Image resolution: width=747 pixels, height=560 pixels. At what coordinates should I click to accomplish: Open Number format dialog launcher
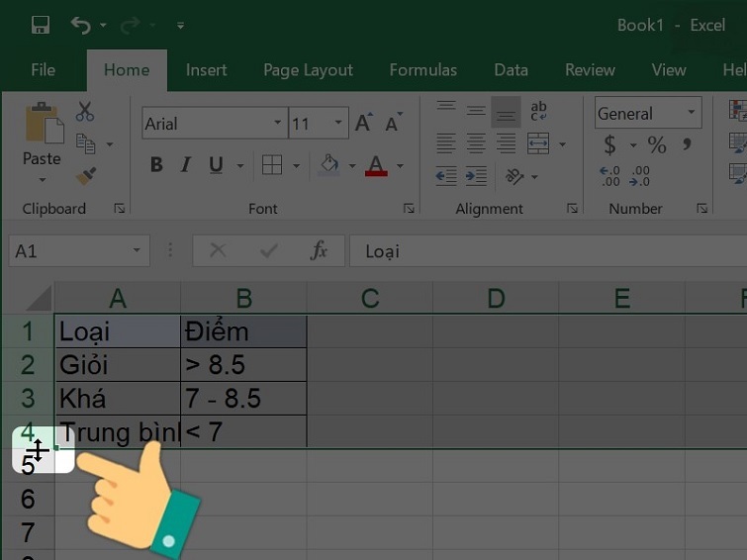[701, 208]
